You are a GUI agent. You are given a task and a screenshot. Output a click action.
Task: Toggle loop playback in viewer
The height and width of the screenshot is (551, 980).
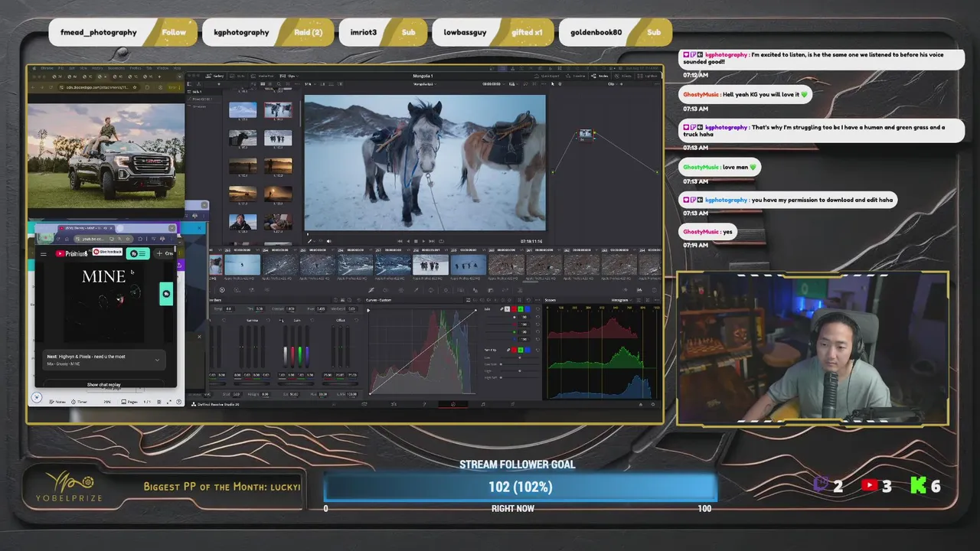[441, 241]
